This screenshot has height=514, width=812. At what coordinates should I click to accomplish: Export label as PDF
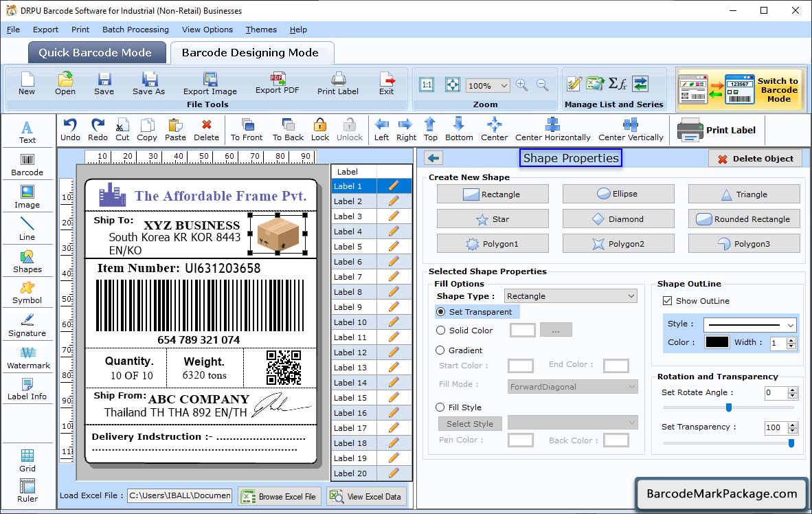point(277,83)
